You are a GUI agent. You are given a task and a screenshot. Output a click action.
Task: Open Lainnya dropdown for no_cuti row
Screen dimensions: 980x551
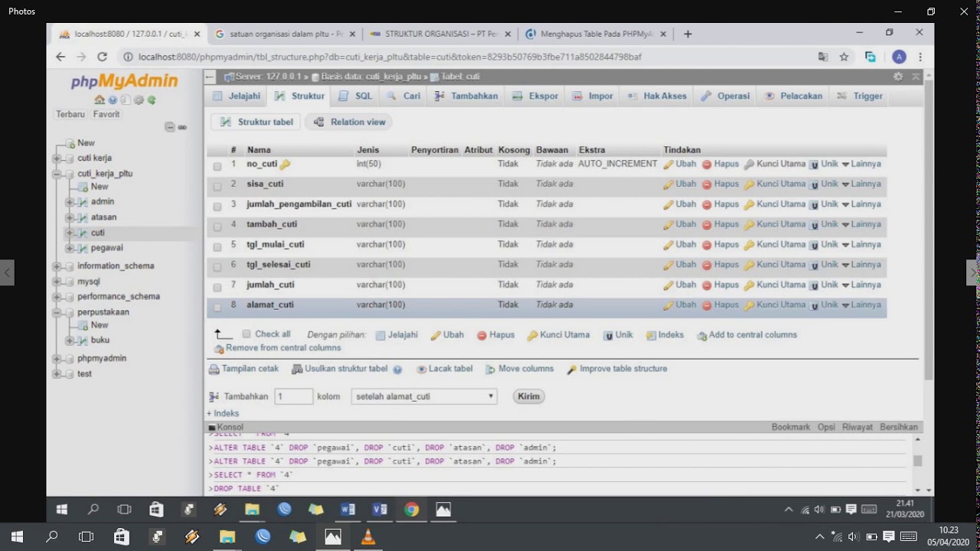coord(861,164)
